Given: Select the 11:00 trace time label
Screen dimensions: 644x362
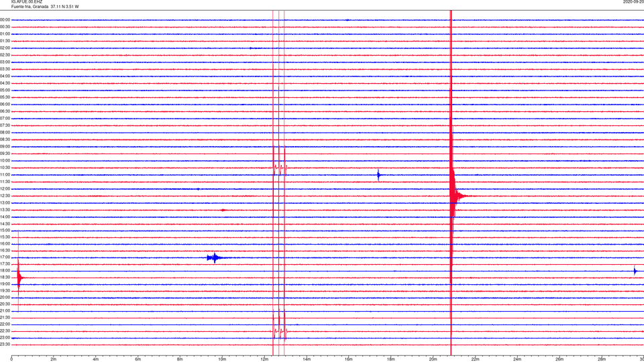Looking at the screenshot, I should [5, 175].
